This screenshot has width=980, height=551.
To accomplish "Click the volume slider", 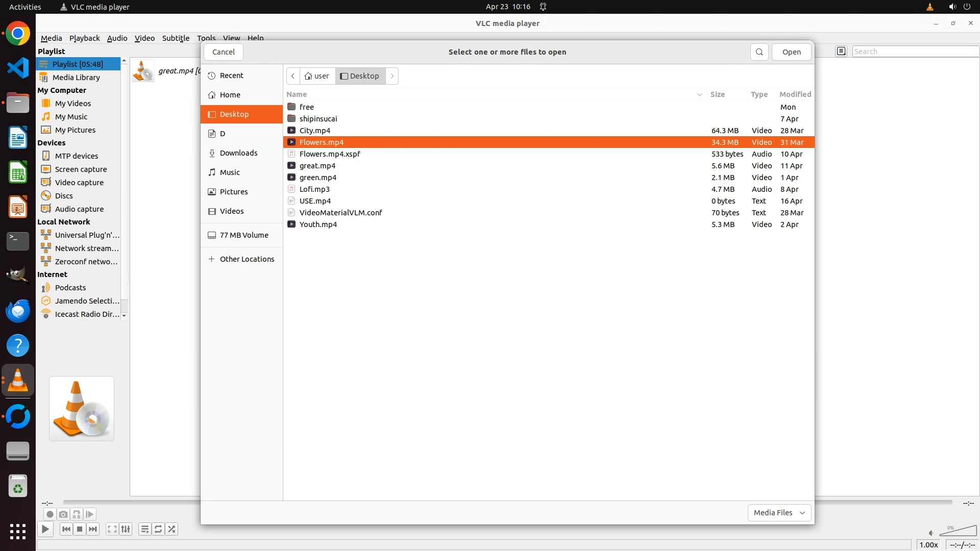I will point(958,531).
